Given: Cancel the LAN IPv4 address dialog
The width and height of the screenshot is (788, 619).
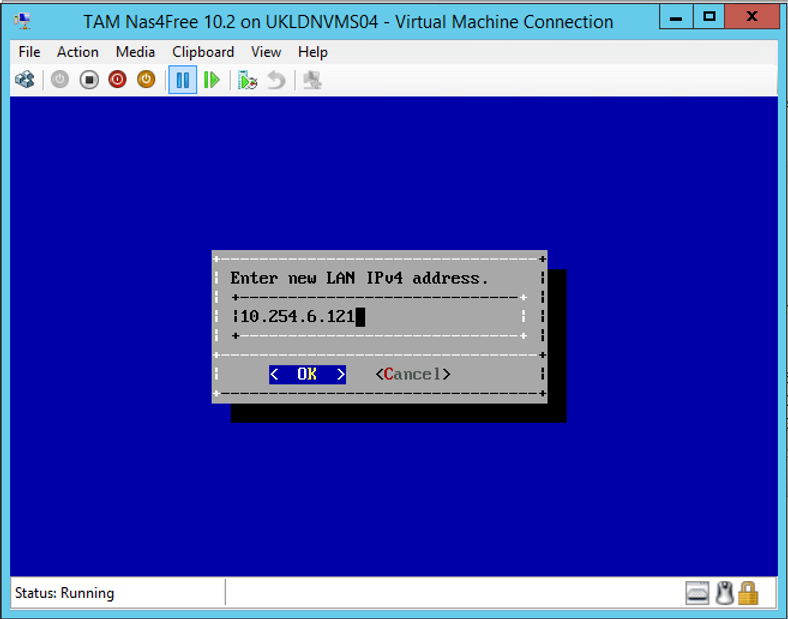Looking at the screenshot, I should click(413, 374).
